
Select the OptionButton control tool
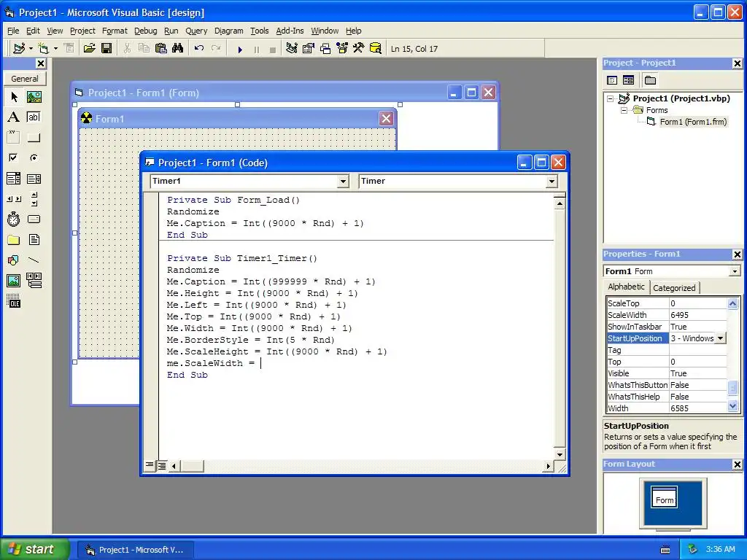click(34, 157)
